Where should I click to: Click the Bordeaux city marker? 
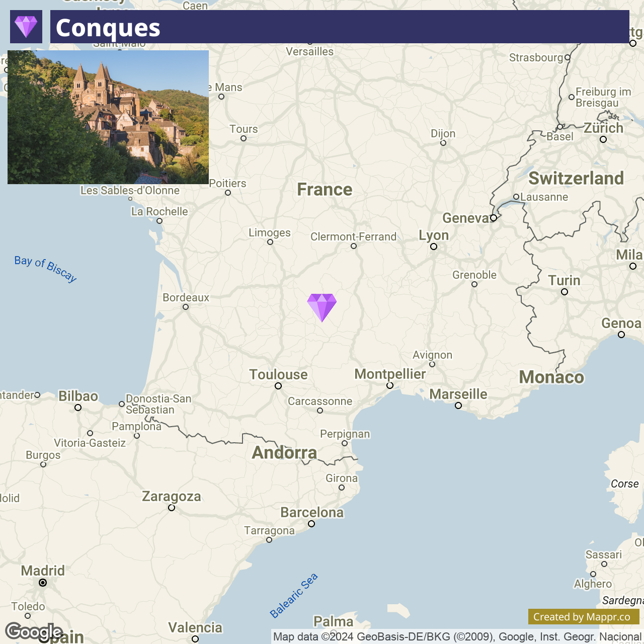[186, 307]
